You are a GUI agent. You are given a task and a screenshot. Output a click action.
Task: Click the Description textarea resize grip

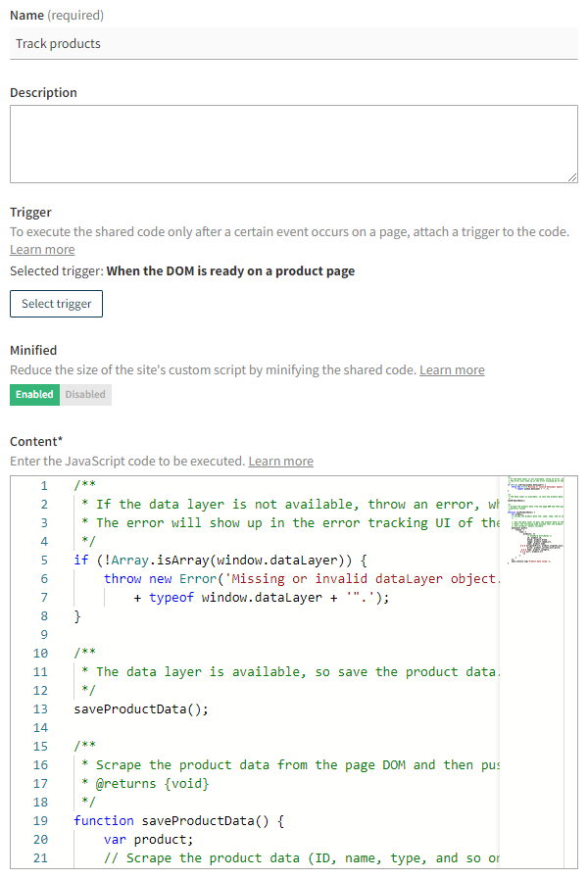point(570,176)
